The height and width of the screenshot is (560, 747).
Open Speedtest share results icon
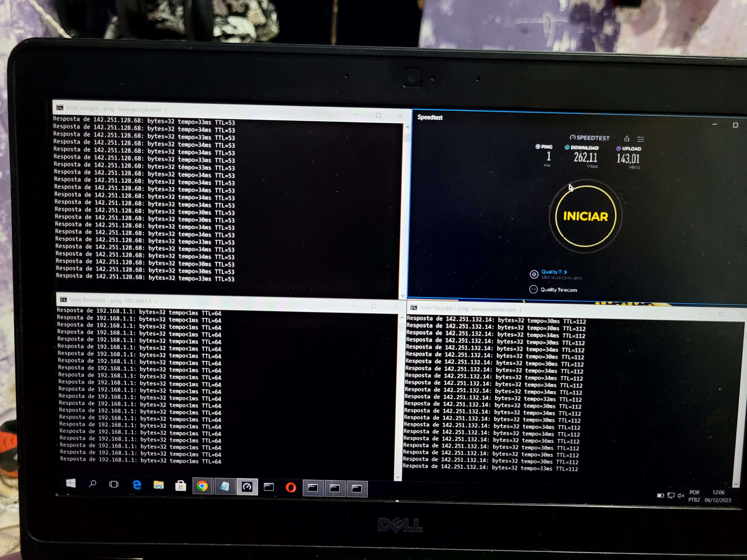pyautogui.click(x=626, y=138)
